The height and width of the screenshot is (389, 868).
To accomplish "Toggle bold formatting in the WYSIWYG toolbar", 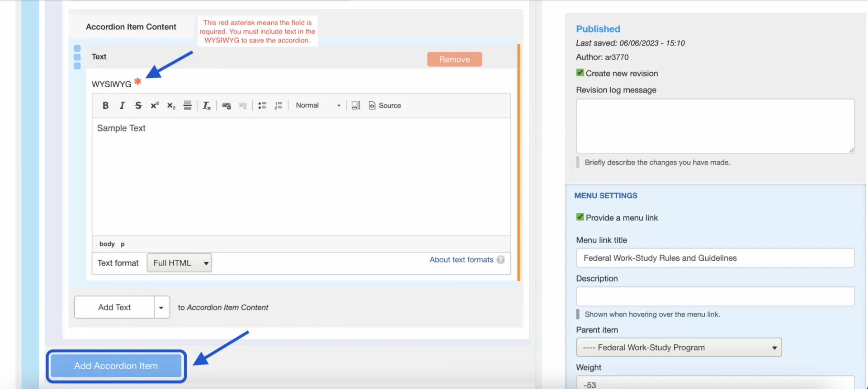I will pos(105,105).
